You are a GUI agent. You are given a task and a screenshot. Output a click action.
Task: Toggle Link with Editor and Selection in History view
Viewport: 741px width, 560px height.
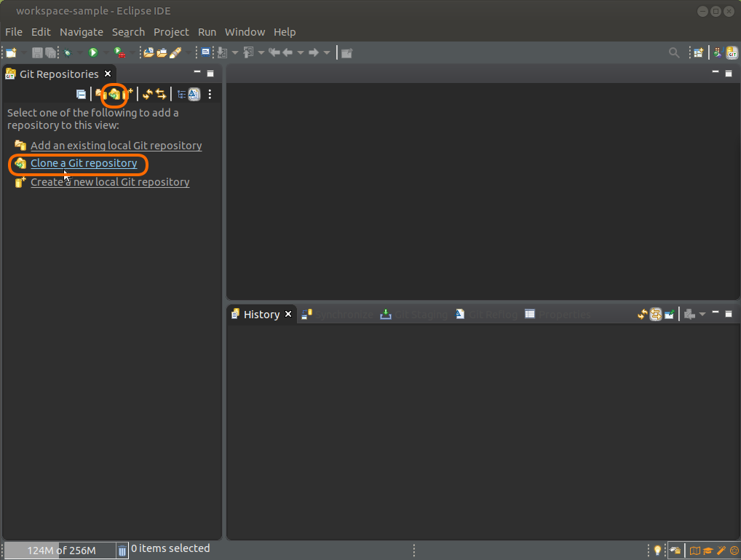coord(655,315)
